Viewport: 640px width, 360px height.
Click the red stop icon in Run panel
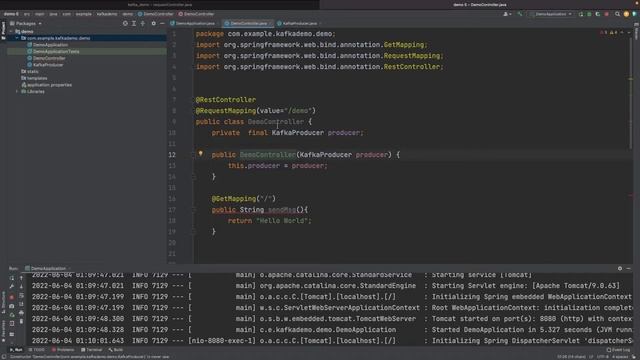[12, 297]
